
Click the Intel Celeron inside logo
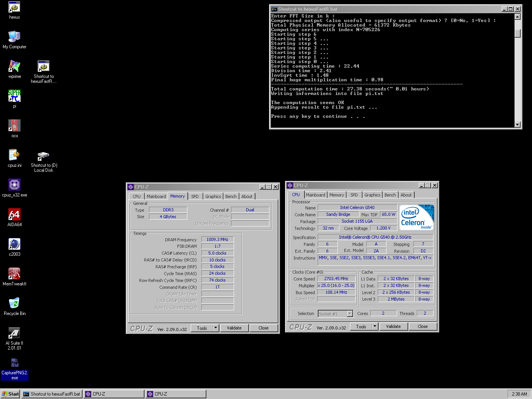coord(417,217)
